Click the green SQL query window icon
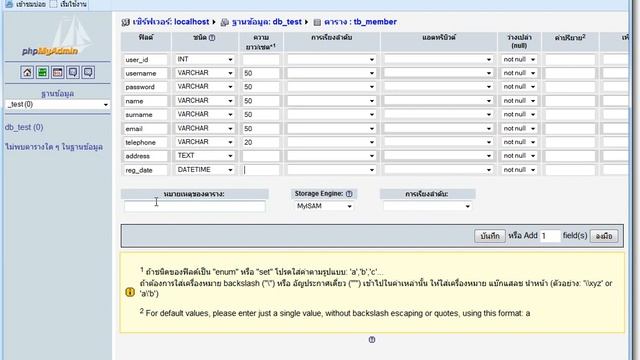 (42, 73)
